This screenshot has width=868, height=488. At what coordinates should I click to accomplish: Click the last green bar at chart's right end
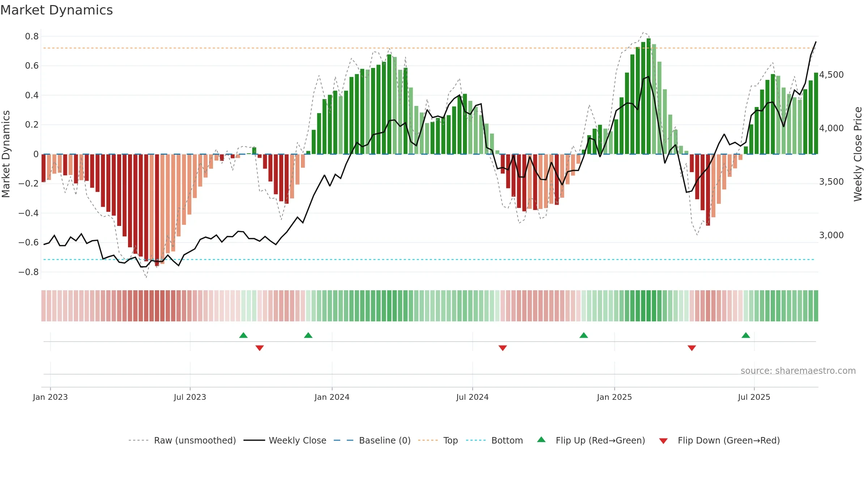[816, 114]
